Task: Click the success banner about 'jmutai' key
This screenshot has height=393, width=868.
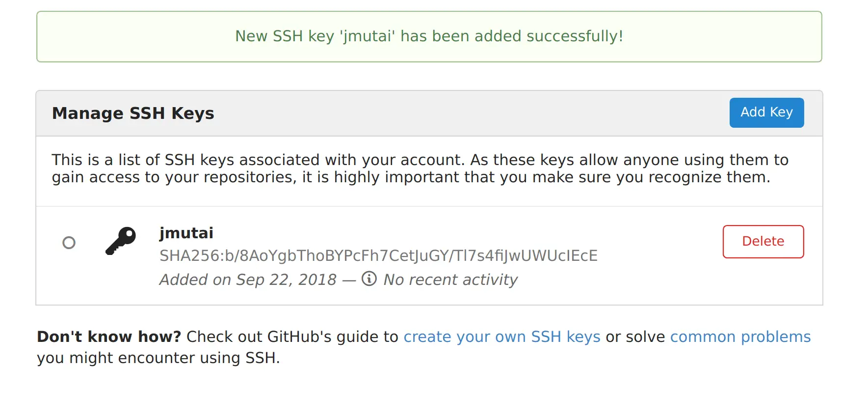Action: 429,36
